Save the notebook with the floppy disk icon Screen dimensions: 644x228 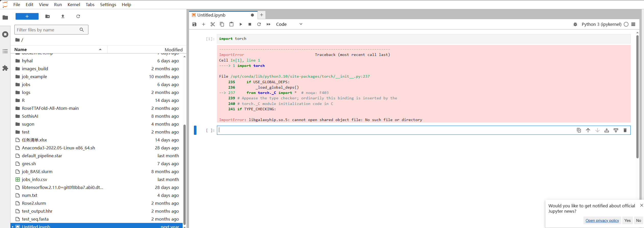click(194, 24)
